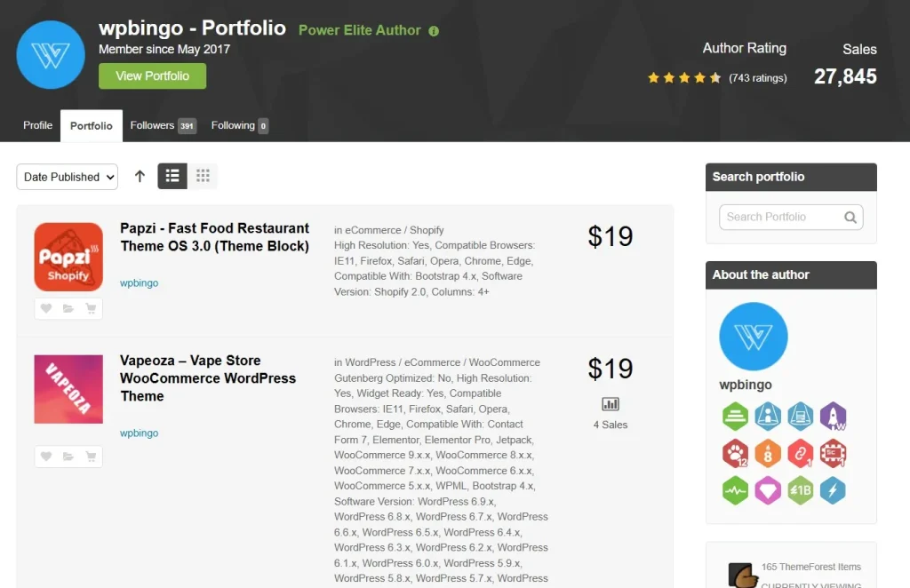Viewport: 910px width, 588px height.
Task: Open the Date Published sort dropdown
Action: pyautogui.click(x=67, y=177)
